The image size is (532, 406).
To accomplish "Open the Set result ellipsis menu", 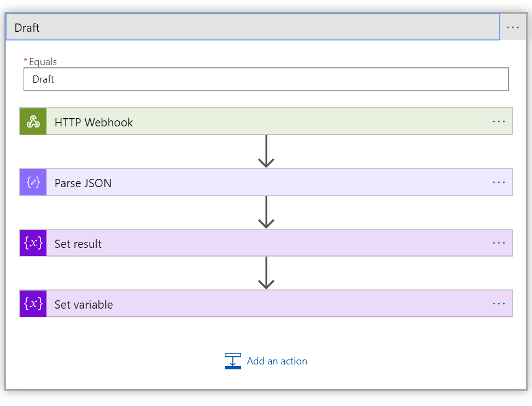I will pyautogui.click(x=499, y=243).
